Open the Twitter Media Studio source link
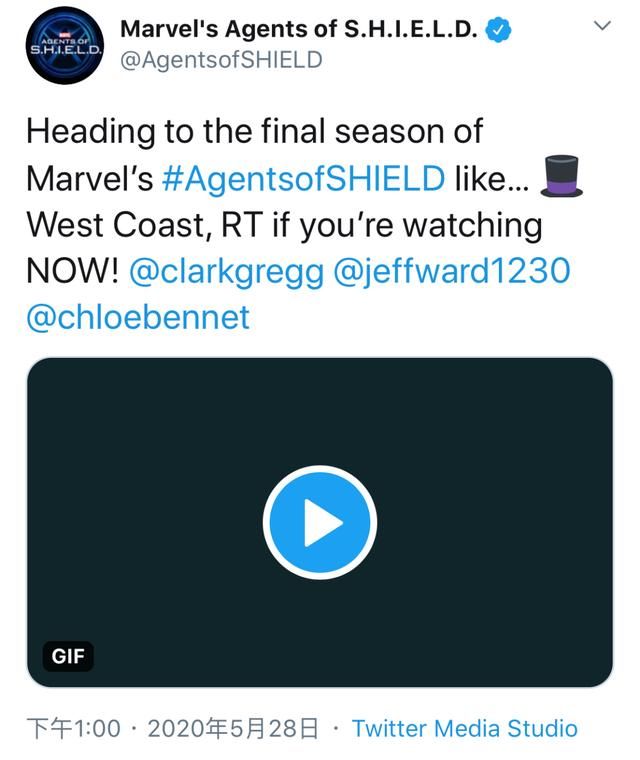 point(465,729)
